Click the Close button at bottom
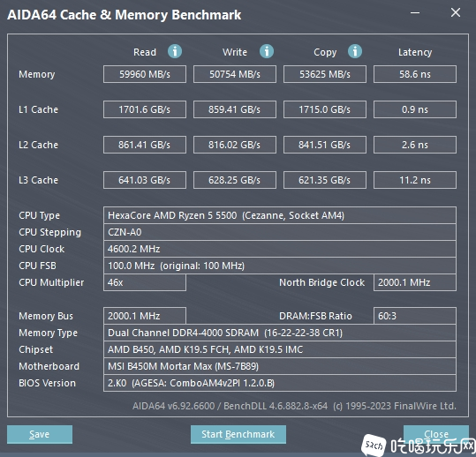The image size is (476, 457). pyautogui.click(x=436, y=434)
